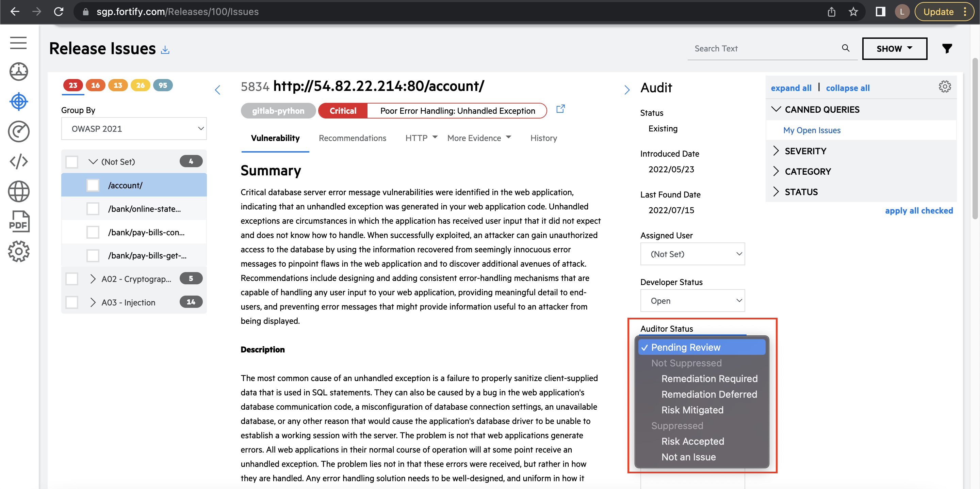
Task: Open filter panel gear settings
Action: click(945, 87)
